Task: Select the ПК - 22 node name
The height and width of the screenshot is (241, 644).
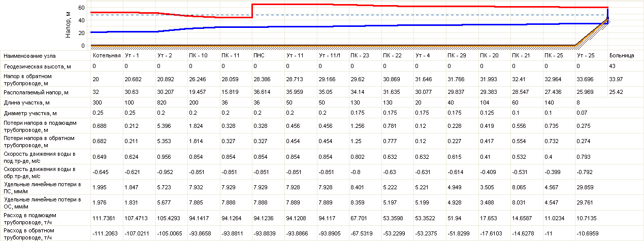Action: (392, 55)
